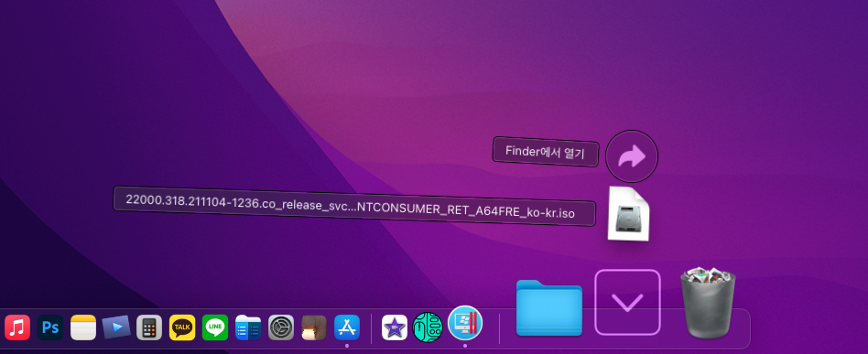Open Parallels Desktop in the Dock
Screen dimensions: 868x354
pyautogui.click(x=465, y=323)
